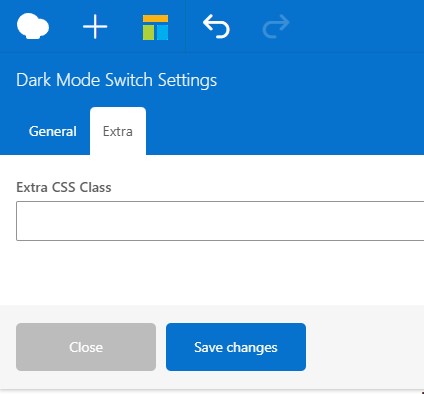
Task: Revert the change using the curved left arrow
Action: click(x=216, y=26)
